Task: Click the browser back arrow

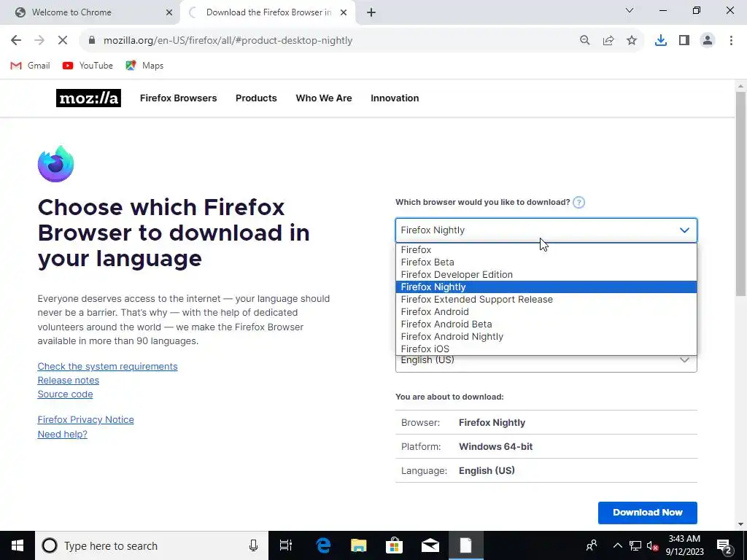Action: click(16, 41)
